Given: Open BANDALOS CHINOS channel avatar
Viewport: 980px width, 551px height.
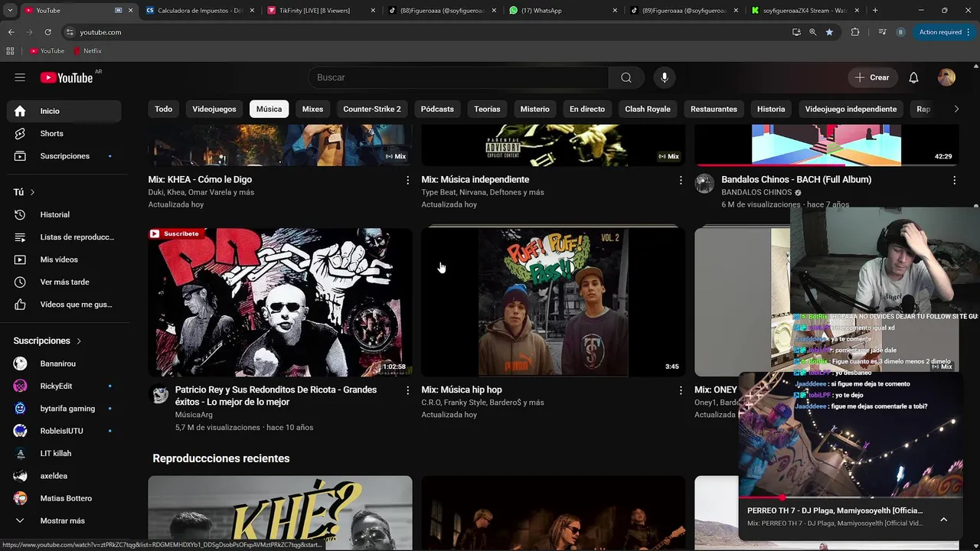Looking at the screenshot, I should click(x=704, y=184).
